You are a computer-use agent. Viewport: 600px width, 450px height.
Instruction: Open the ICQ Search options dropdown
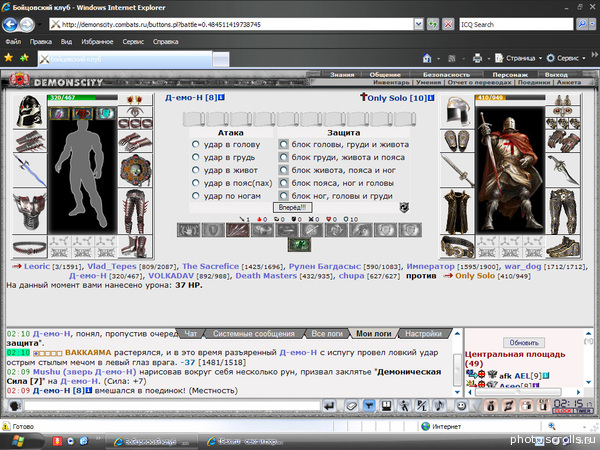[x=592, y=24]
